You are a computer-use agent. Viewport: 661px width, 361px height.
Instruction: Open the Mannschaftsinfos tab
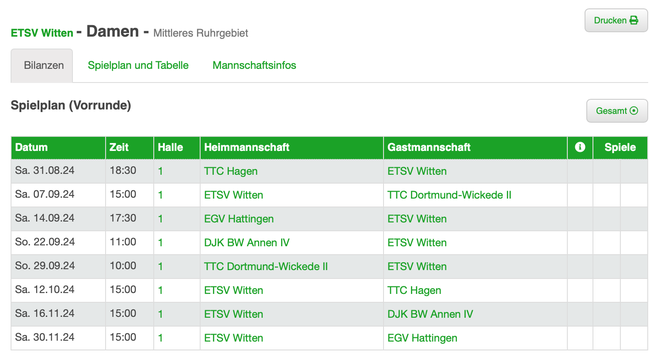coord(254,65)
